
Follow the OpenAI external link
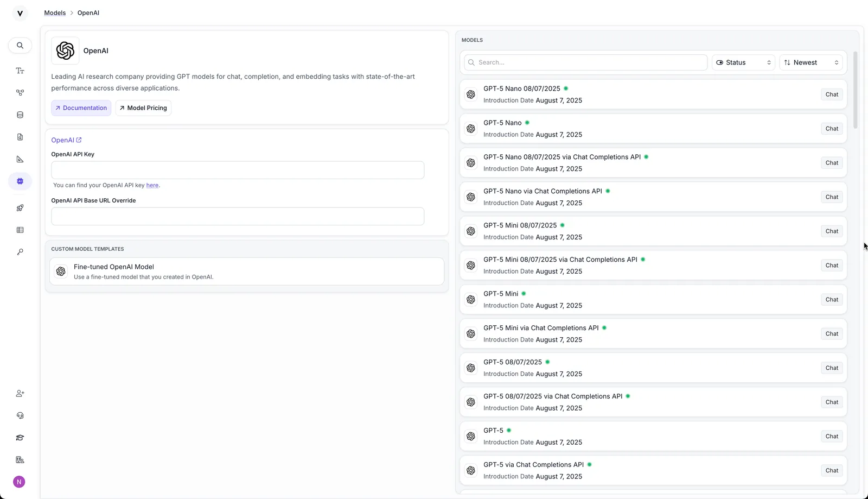tap(66, 140)
